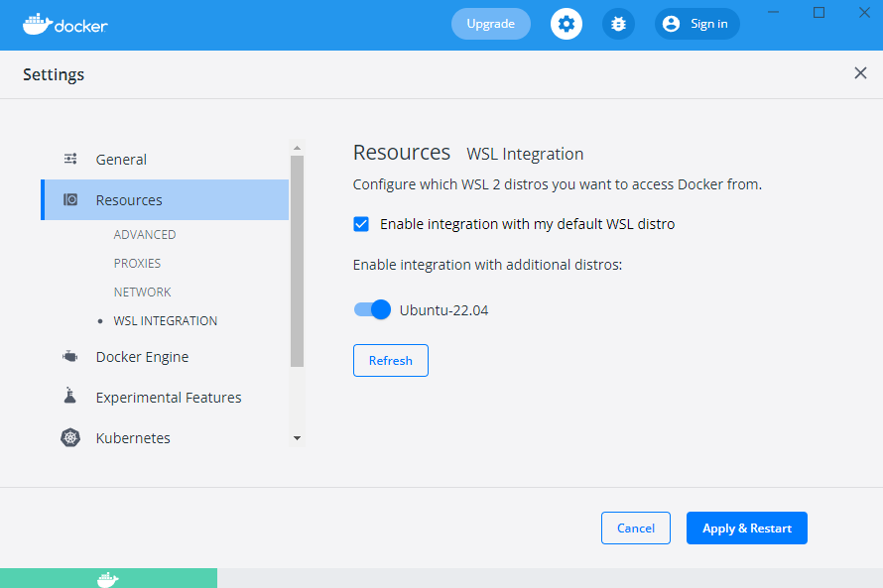Toggle off Ubuntu-22.04 integration switch

point(372,309)
